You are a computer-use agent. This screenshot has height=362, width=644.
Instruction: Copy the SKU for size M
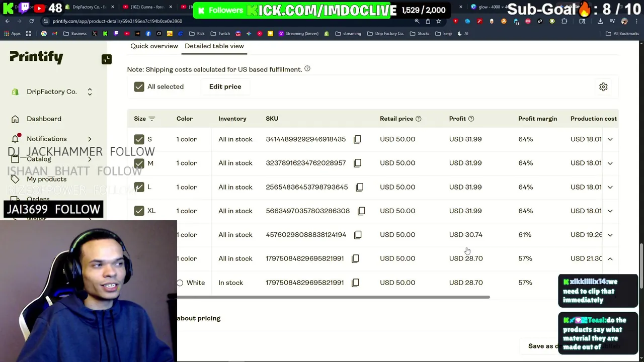(x=357, y=163)
